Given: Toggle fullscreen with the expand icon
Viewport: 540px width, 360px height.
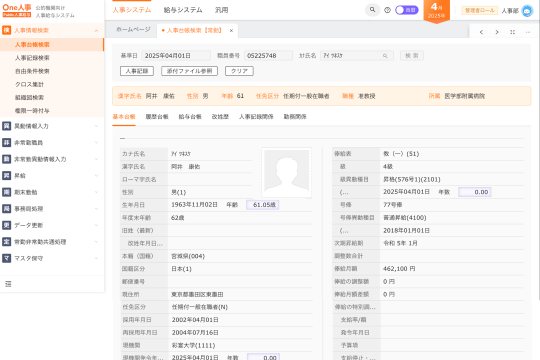Looking at the screenshot, I should pos(512,32).
